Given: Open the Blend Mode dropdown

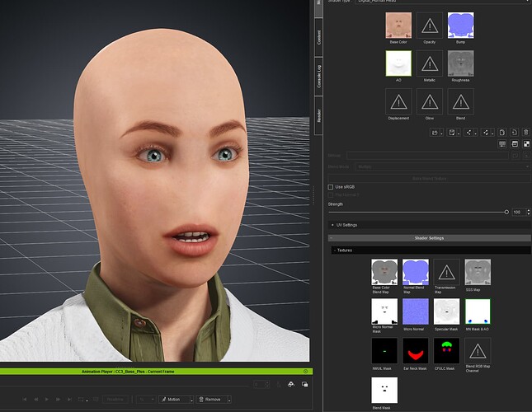Looking at the screenshot, I should [442, 166].
